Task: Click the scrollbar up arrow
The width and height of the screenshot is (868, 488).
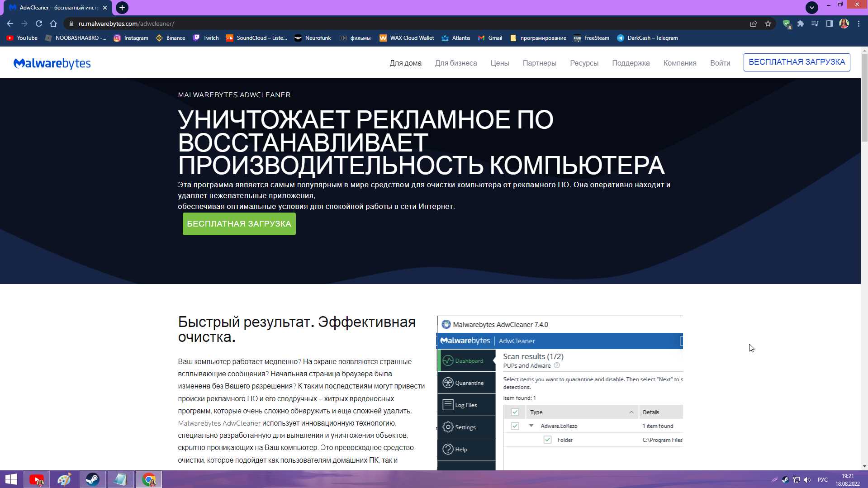Action: coord(864,50)
